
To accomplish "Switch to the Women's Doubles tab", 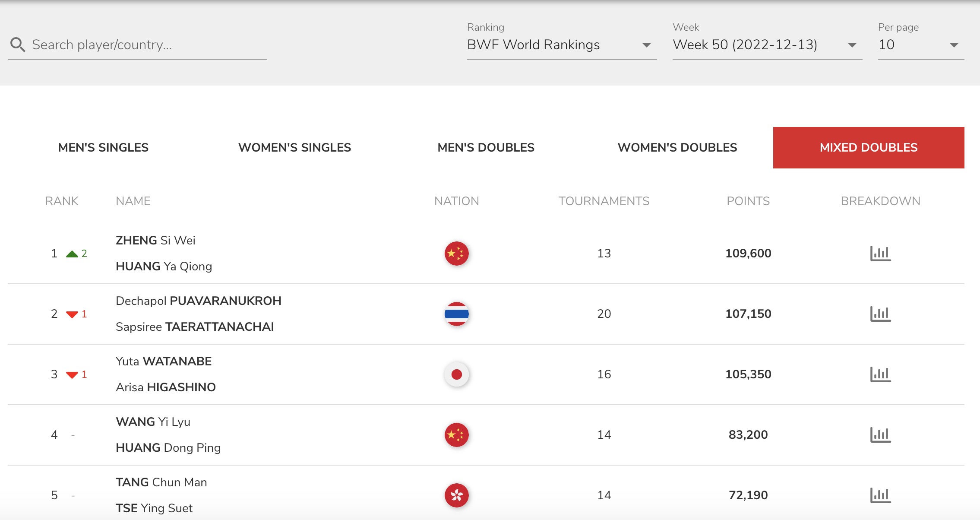I will tap(677, 148).
